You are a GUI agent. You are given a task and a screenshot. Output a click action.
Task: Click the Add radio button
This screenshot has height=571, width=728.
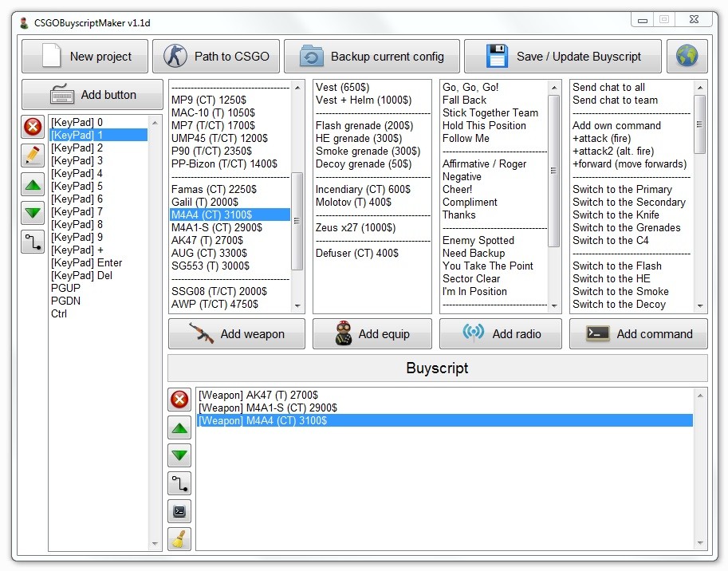click(500, 334)
